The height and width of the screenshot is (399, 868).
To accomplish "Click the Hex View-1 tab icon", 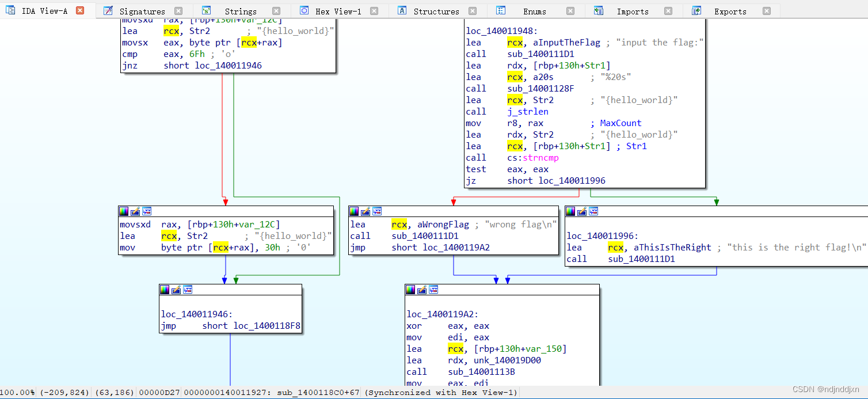I will click(x=304, y=11).
